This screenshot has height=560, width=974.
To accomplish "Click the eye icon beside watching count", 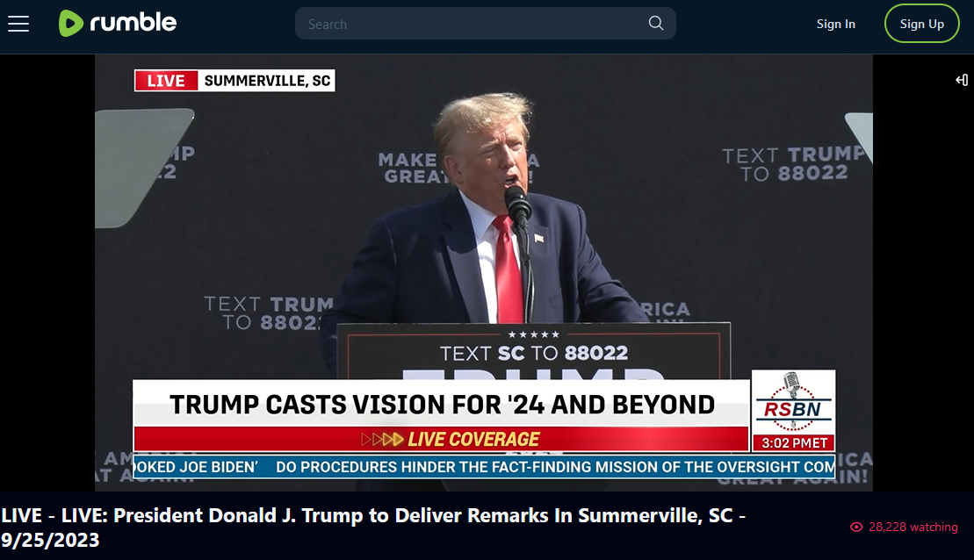I will (x=856, y=528).
